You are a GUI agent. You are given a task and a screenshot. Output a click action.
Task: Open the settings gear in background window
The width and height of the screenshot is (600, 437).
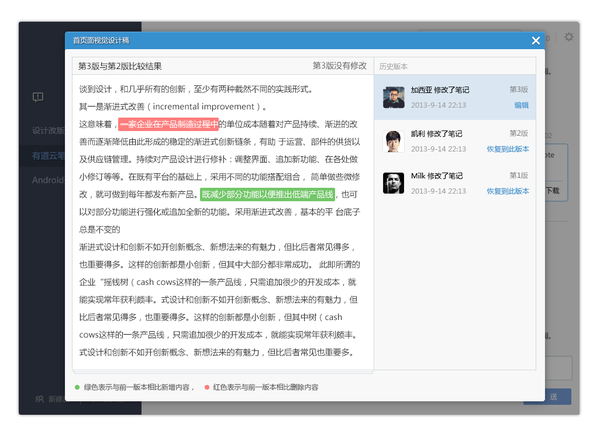pos(569,37)
